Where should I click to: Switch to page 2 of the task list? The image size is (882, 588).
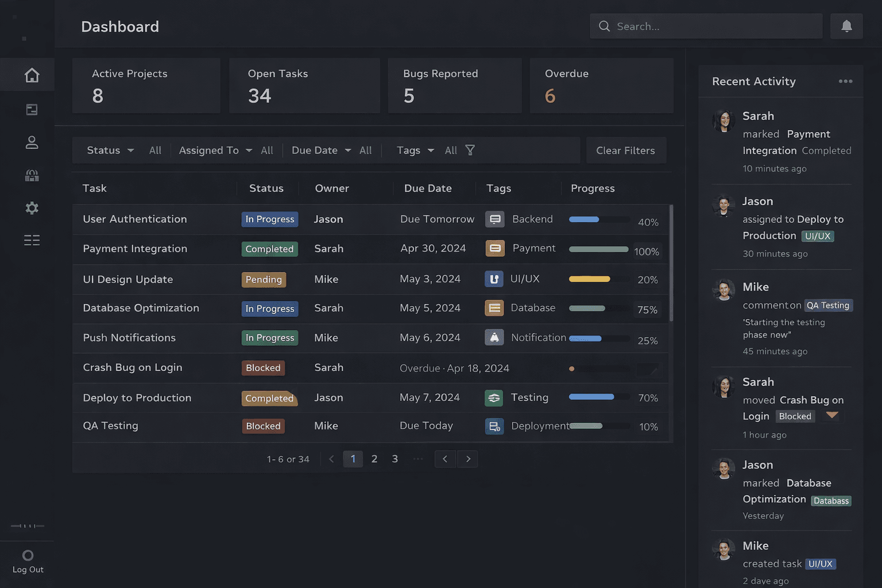[x=374, y=459]
